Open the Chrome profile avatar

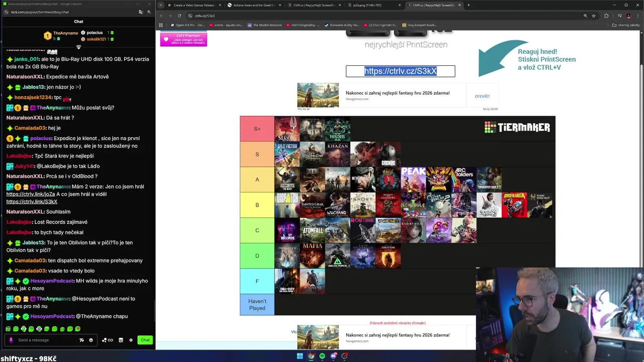(x=628, y=16)
